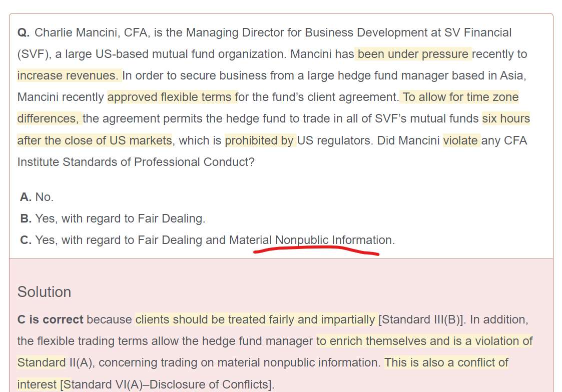
Task: Click the highlighted words "six hours"
Action: (505, 118)
